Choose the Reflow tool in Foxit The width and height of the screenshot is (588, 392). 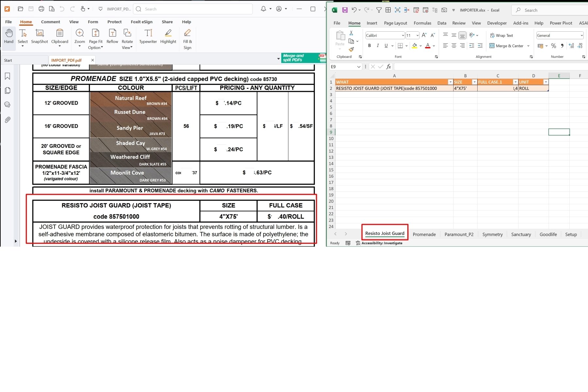click(x=112, y=36)
